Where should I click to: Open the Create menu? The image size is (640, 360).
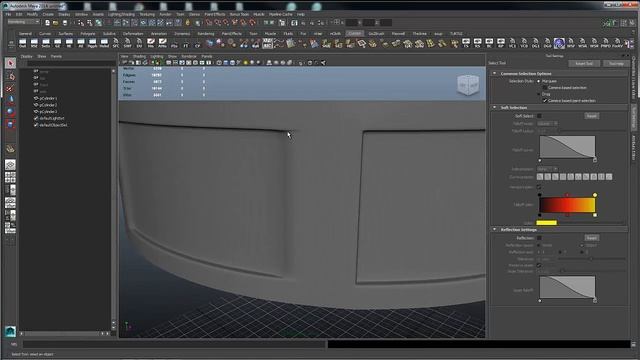(x=48, y=14)
